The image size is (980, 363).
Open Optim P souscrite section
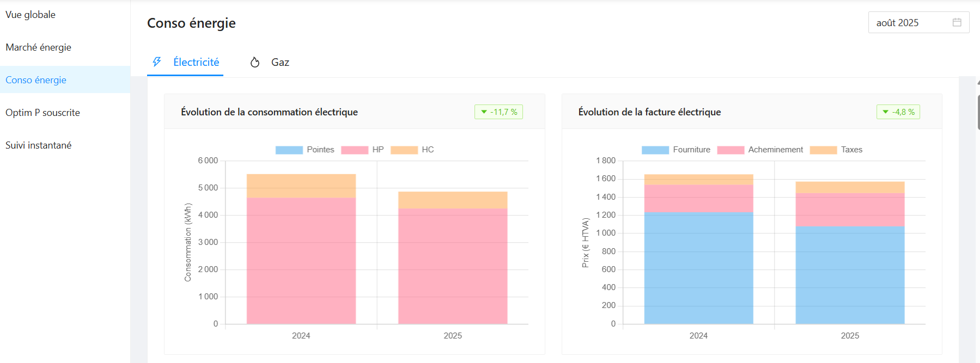tap(42, 113)
